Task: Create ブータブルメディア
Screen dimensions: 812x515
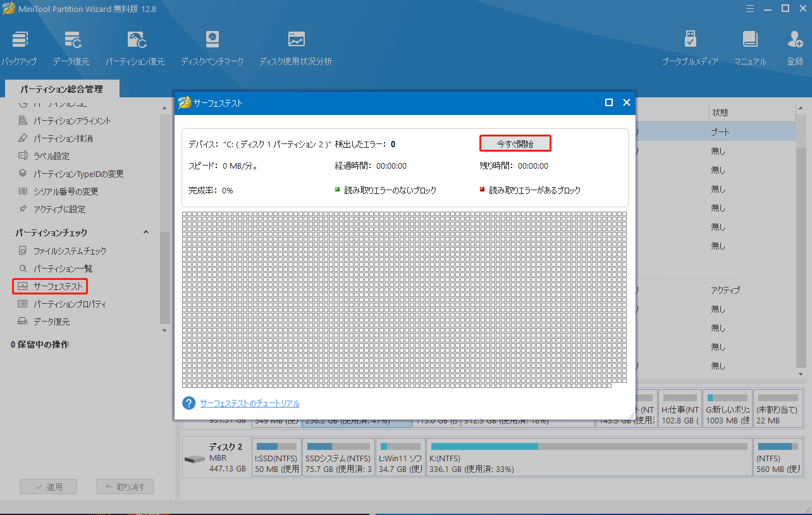Action: 690,49
